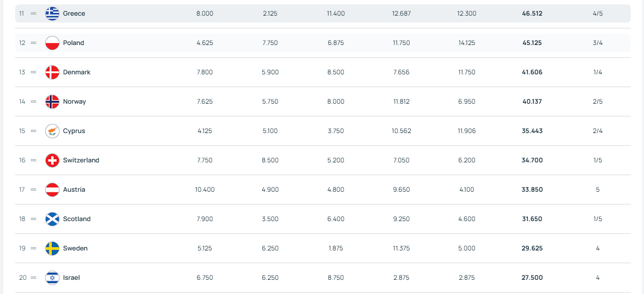Click the Switzerland flag icon
This screenshot has width=644, height=294.
click(x=52, y=160)
